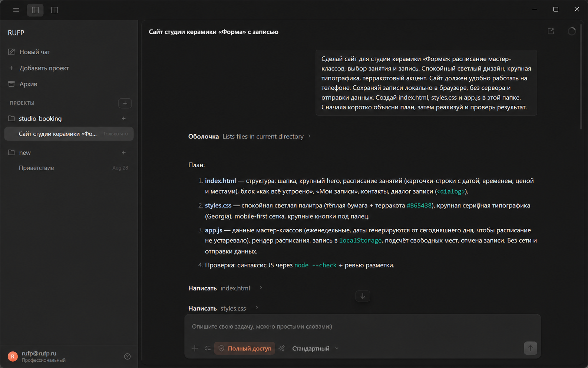
Task: Click Добавить проект plus icon
Action: [x=11, y=68]
